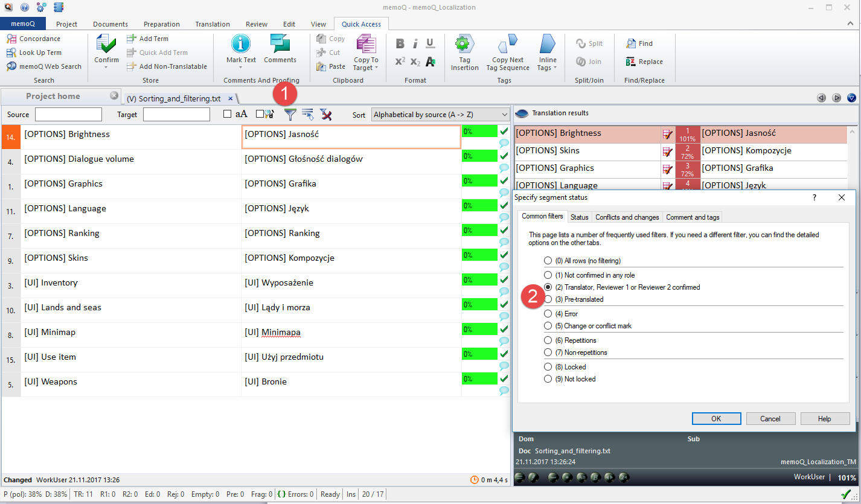The image size is (861, 504).
Task: Expand the Mark Text dropdown arrow
Action: pos(241,67)
